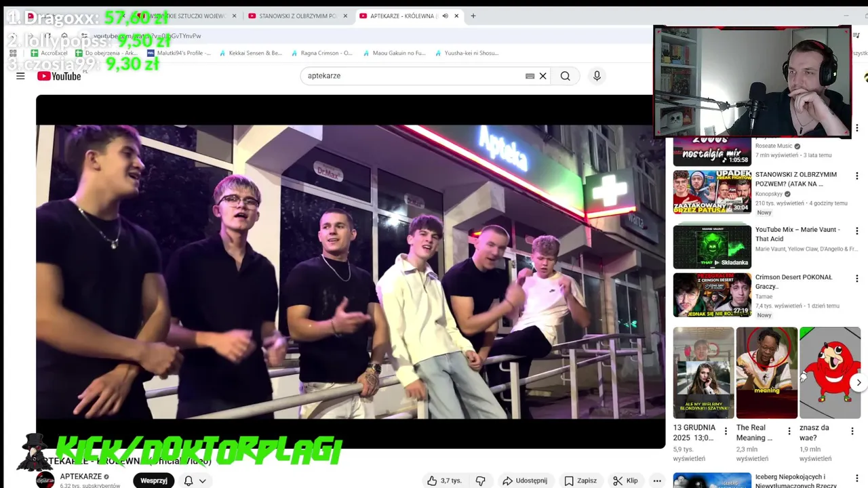This screenshot has height=488, width=868.
Task: Open STANOWSKI Z OLBRZYMIM POZWEM title
Action: coord(795,179)
